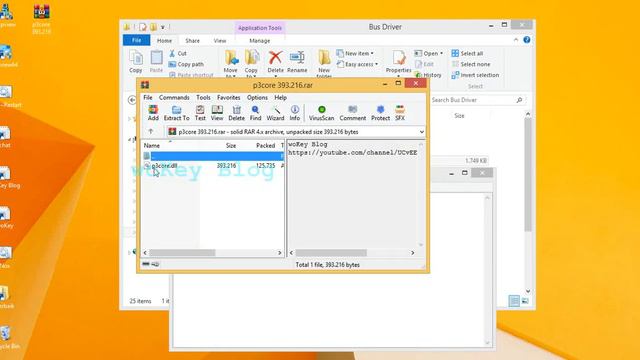Screen dimensions: 640x360
Task: Click the Size column header in Explorer
Action: [x=460, y=116]
